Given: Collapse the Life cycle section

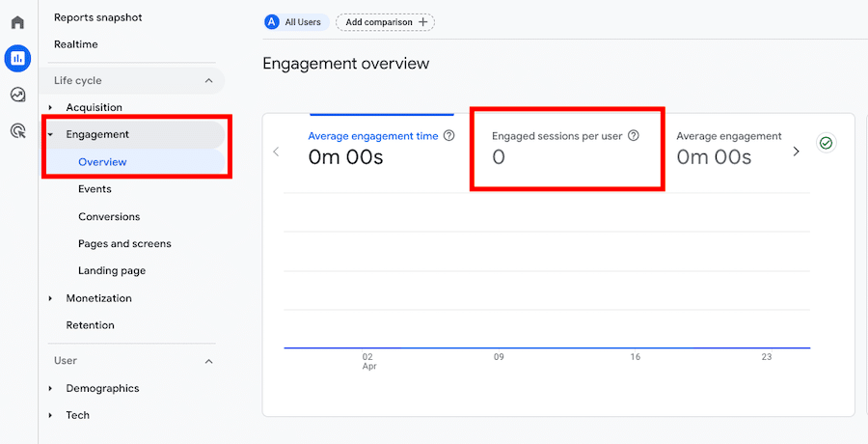Looking at the screenshot, I should coord(208,81).
